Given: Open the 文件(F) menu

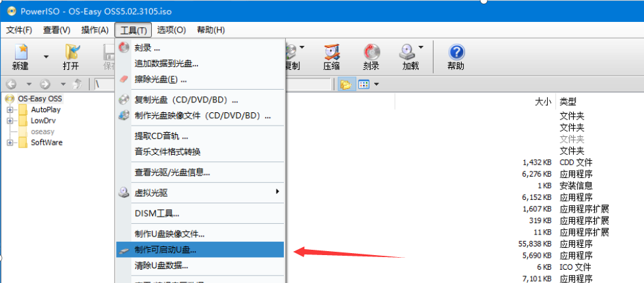Looking at the screenshot, I should [19, 30].
